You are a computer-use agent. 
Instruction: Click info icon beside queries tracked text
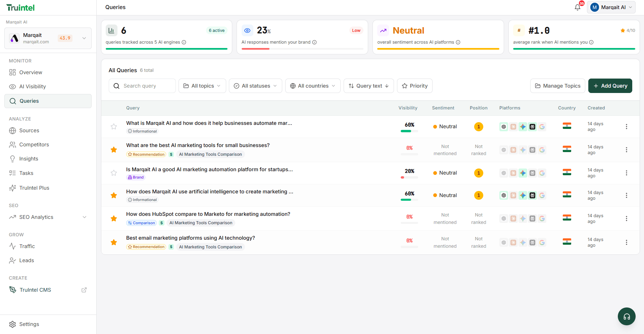click(184, 42)
